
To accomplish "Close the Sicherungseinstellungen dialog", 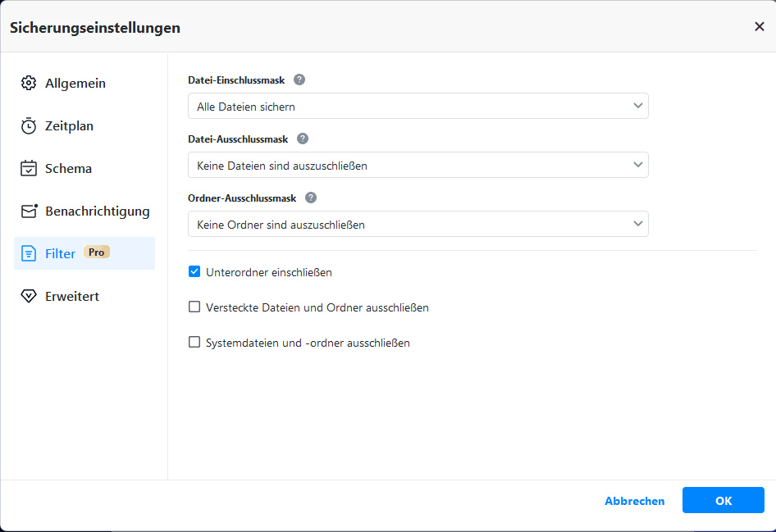I will 759,27.
